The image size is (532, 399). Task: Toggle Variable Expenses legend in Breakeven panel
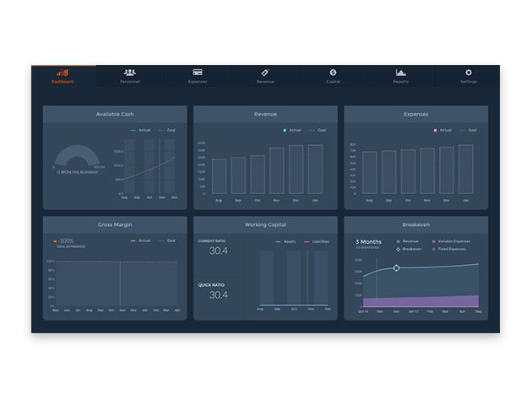pos(451,241)
